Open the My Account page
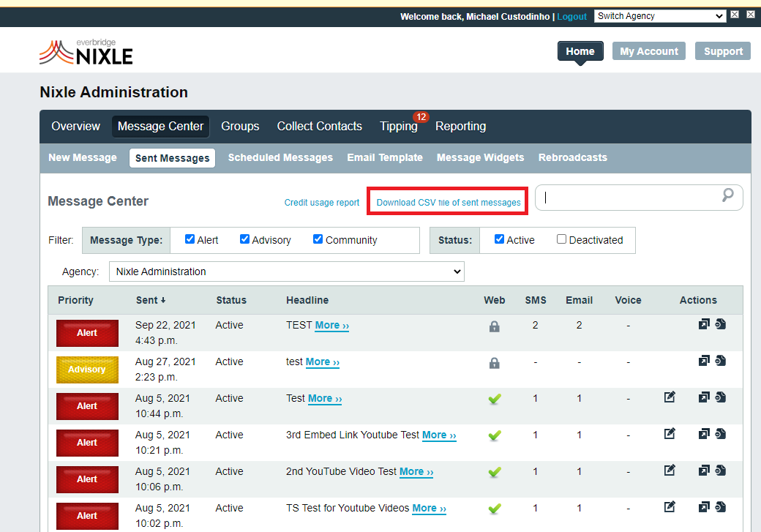 tap(649, 51)
